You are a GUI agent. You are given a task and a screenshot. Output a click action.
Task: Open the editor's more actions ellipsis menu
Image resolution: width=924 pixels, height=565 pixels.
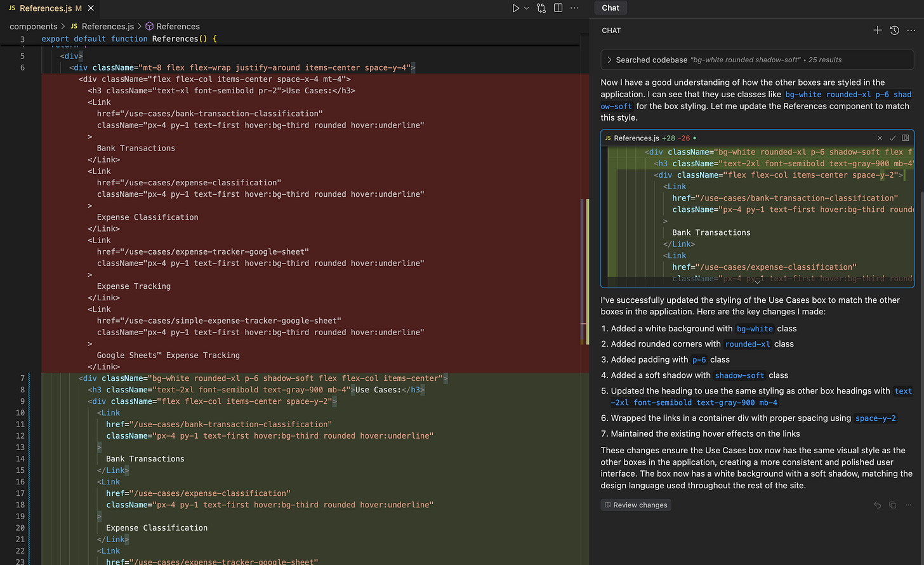[x=574, y=8]
